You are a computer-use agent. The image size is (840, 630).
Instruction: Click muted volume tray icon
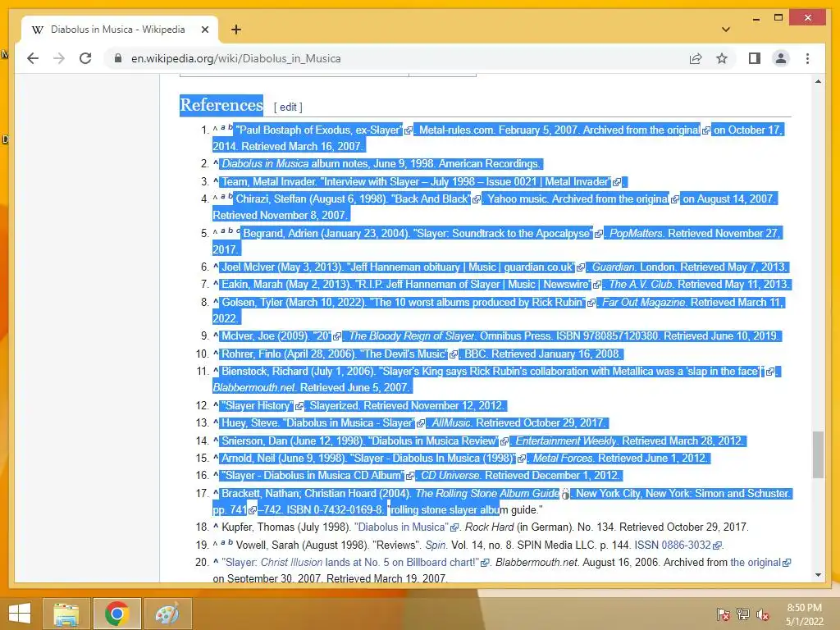[x=762, y=614]
